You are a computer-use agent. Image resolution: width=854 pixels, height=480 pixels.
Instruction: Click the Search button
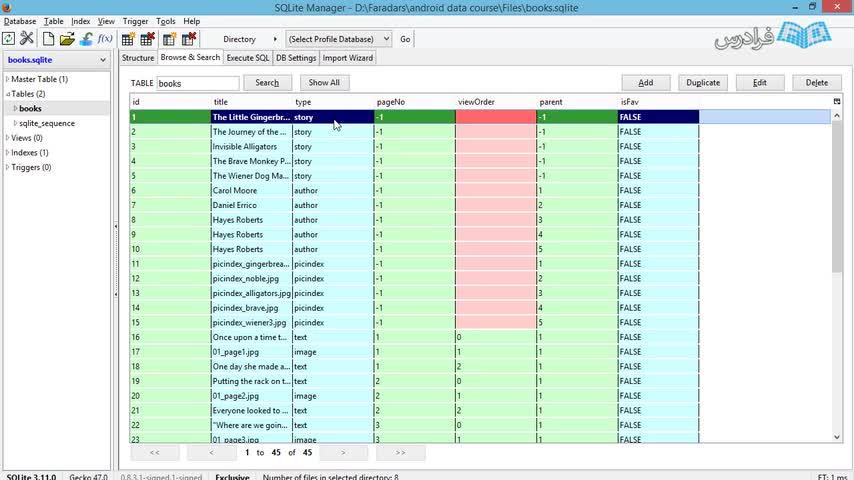coord(267,83)
